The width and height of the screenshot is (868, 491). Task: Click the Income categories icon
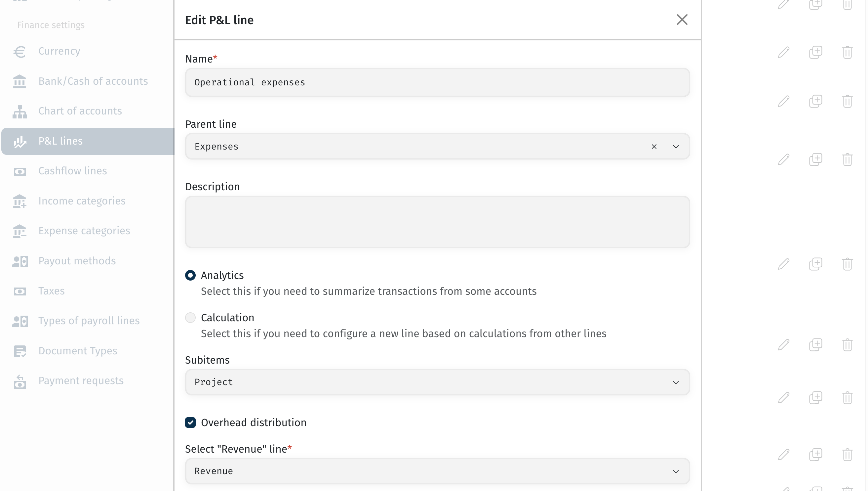click(20, 201)
